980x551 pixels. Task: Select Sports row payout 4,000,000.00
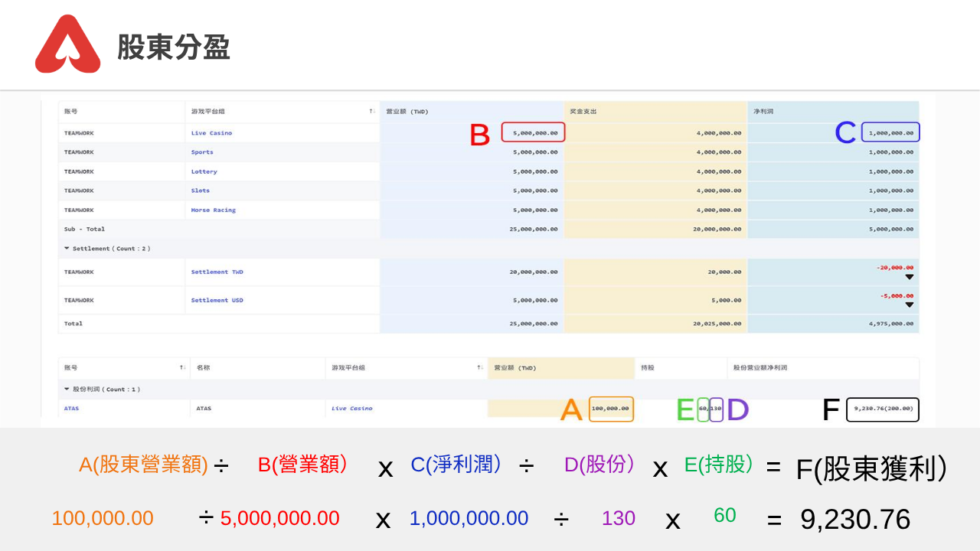719,152
